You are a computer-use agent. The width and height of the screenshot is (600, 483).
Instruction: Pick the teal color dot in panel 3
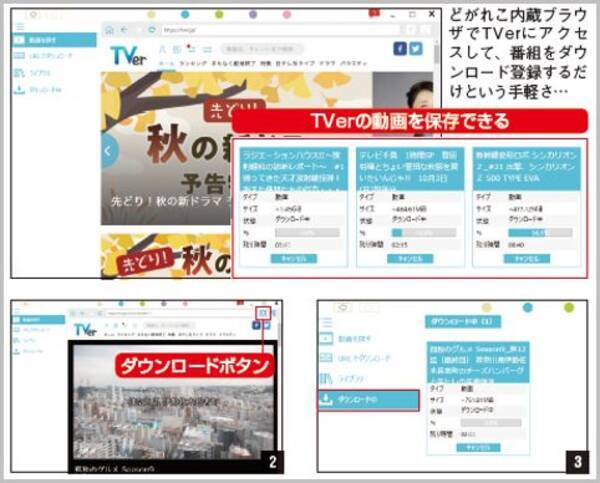pyautogui.click(x=528, y=307)
